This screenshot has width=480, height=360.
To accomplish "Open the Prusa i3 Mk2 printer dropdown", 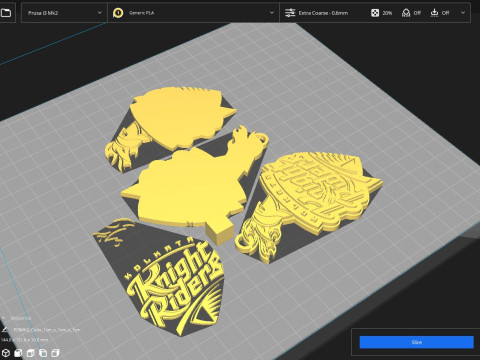I will (x=64, y=13).
